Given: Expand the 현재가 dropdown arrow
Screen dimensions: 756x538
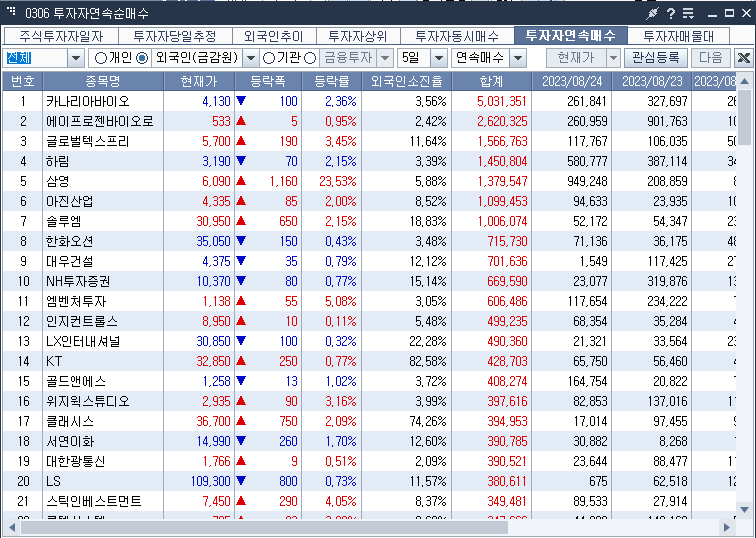Looking at the screenshot, I should point(613,58).
